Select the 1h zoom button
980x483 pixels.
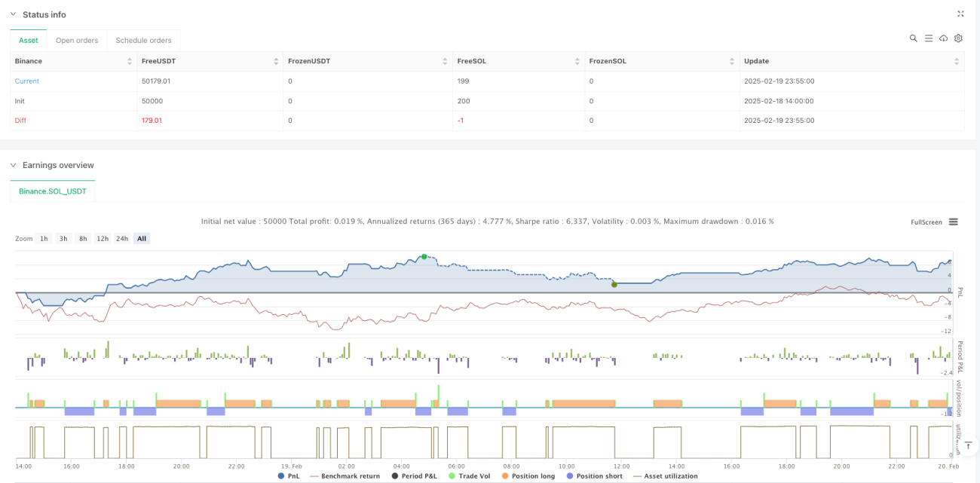pyautogui.click(x=44, y=239)
